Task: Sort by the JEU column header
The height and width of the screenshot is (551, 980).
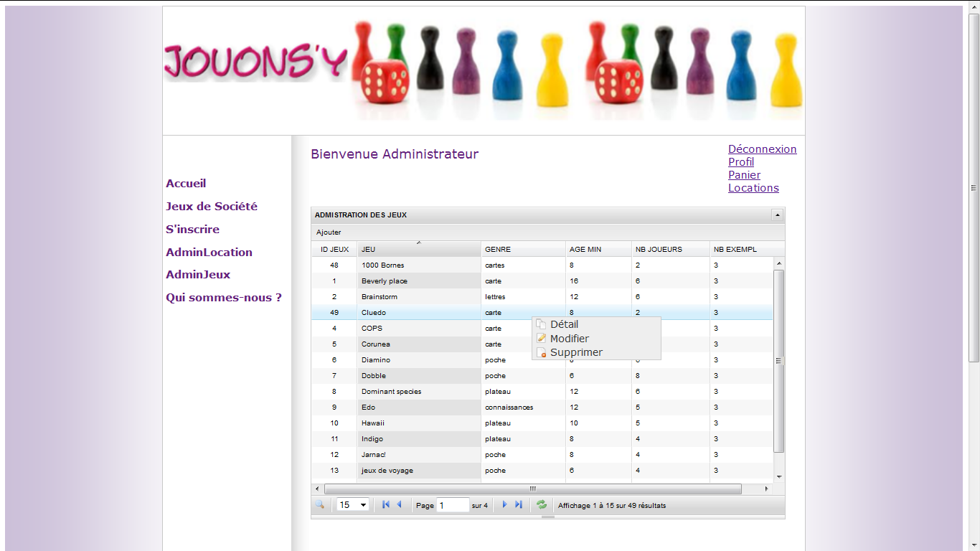Action: click(x=419, y=250)
